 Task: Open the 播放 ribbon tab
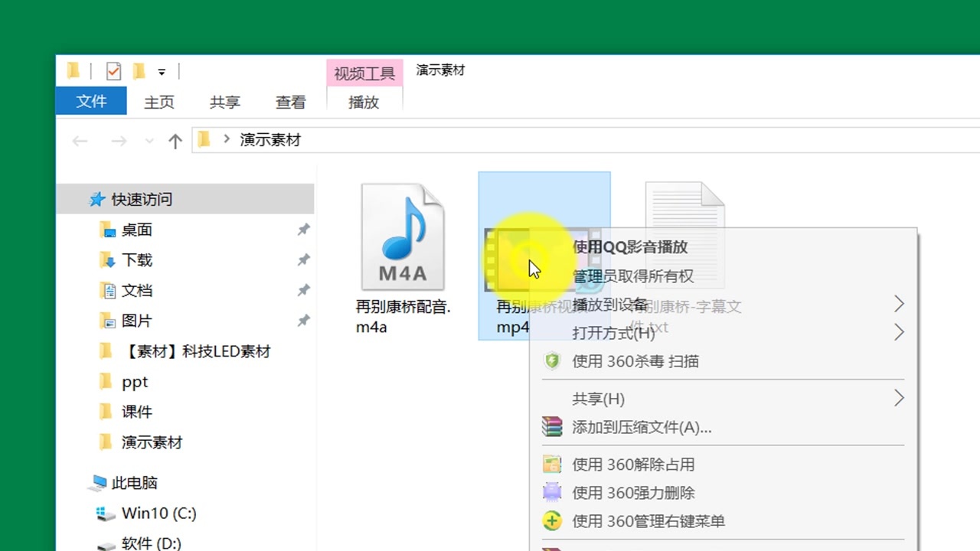tap(364, 102)
